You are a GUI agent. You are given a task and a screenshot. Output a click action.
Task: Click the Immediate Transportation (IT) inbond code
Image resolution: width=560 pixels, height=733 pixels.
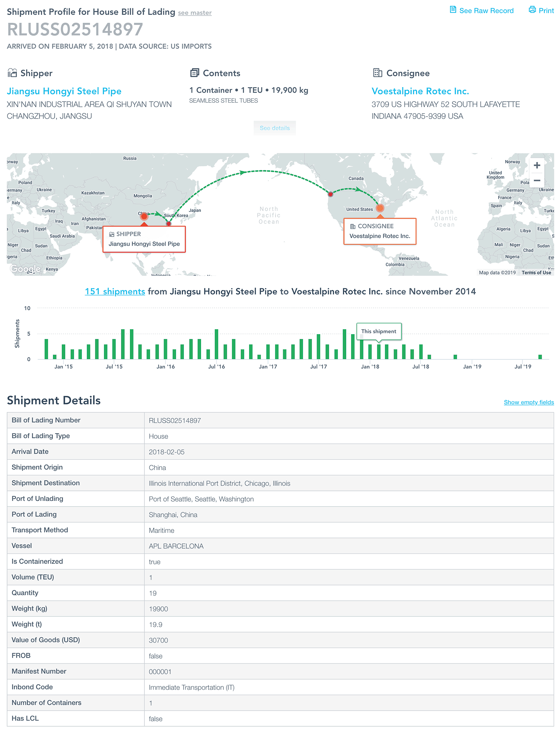(191, 687)
